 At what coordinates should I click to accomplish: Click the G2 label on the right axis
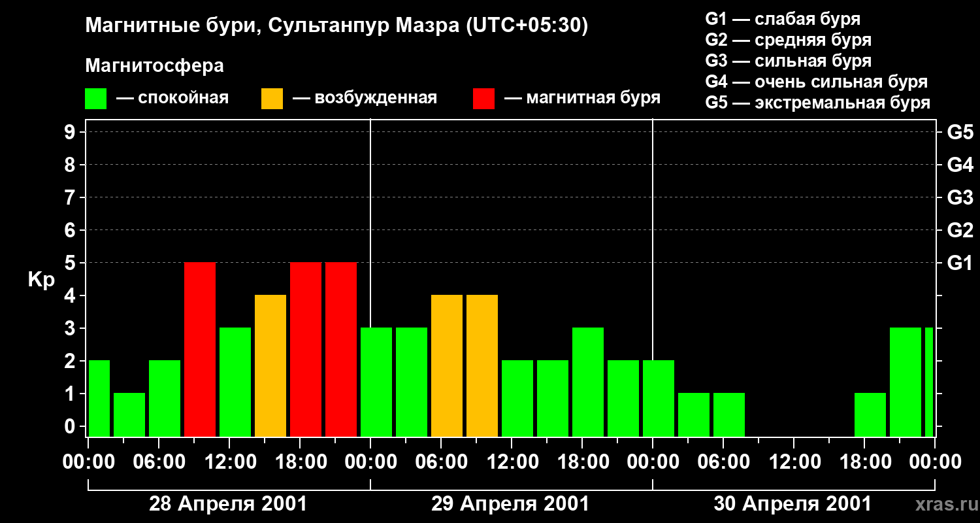pyautogui.click(x=960, y=230)
